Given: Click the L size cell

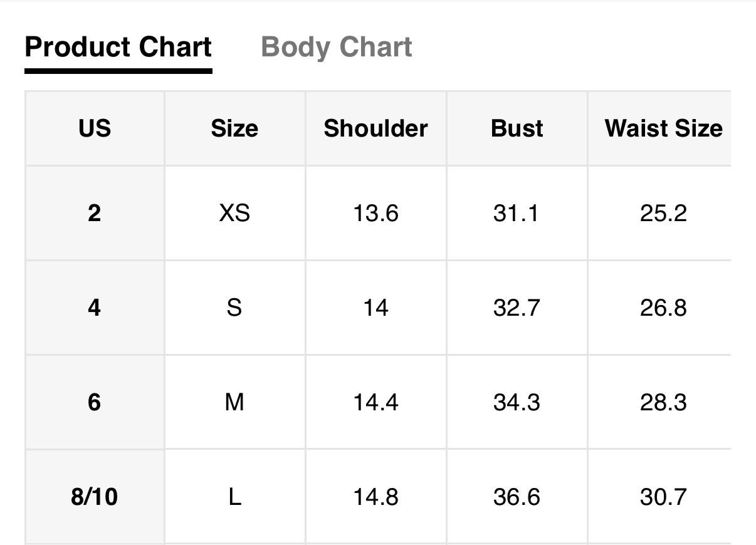Looking at the screenshot, I should tap(234, 497).
